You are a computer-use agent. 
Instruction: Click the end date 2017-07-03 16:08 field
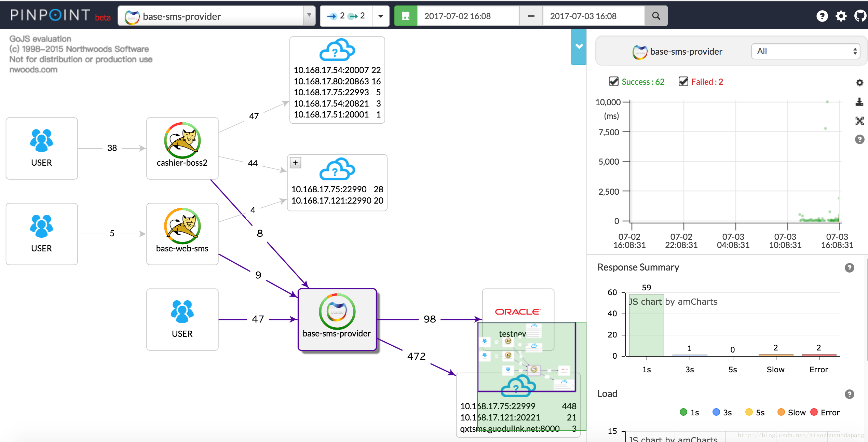point(594,16)
